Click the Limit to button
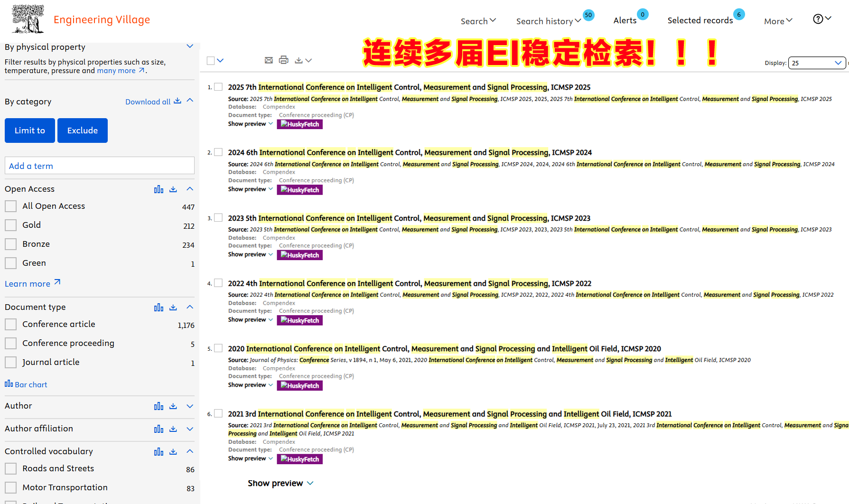The width and height of the screenshot is (849, 504). click(30, 131)
